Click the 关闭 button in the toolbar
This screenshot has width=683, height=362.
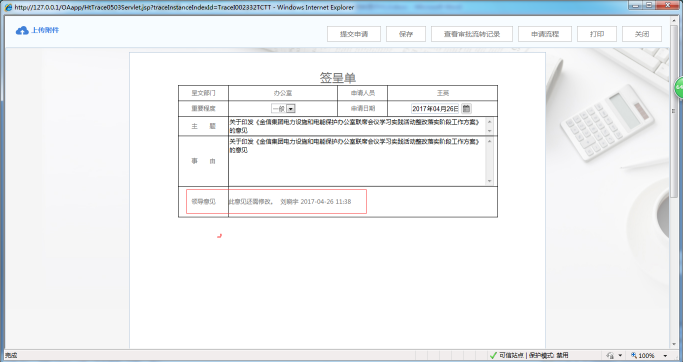pyautogui.click(x=642, y=34)
